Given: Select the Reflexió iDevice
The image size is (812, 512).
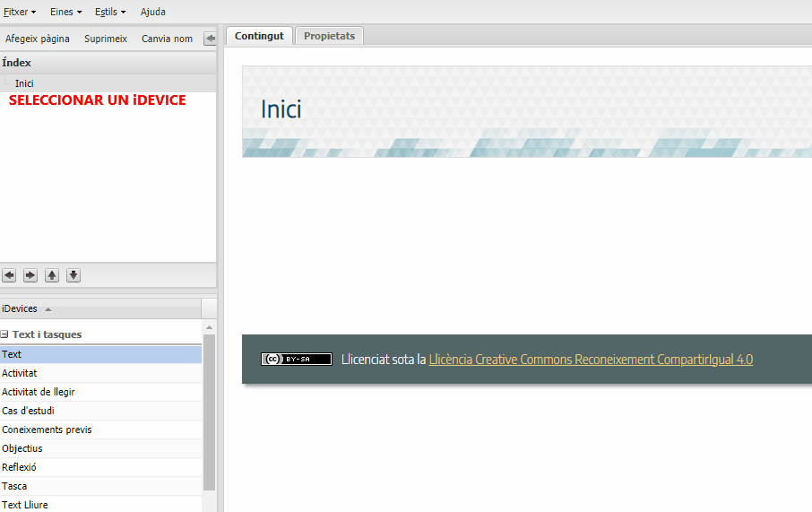Looking at the screenshot, I should coord(100,467).
